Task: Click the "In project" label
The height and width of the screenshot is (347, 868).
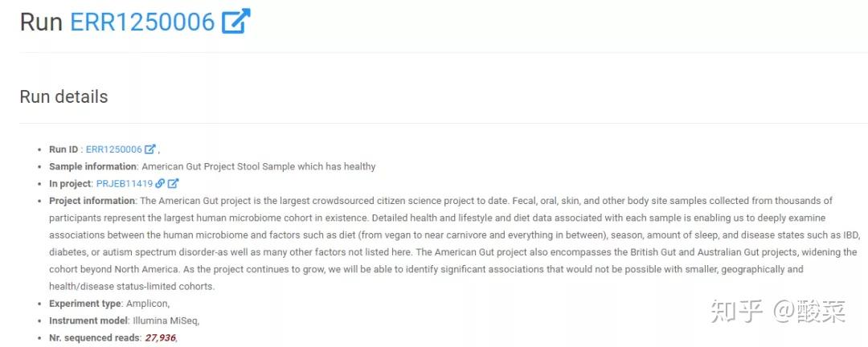Action: point(70,184)
